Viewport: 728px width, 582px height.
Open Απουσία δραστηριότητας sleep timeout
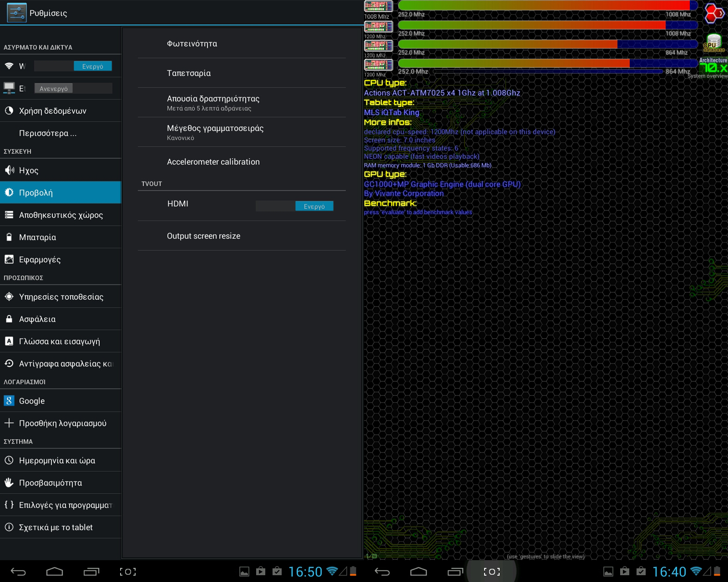(x=242, y=103)
